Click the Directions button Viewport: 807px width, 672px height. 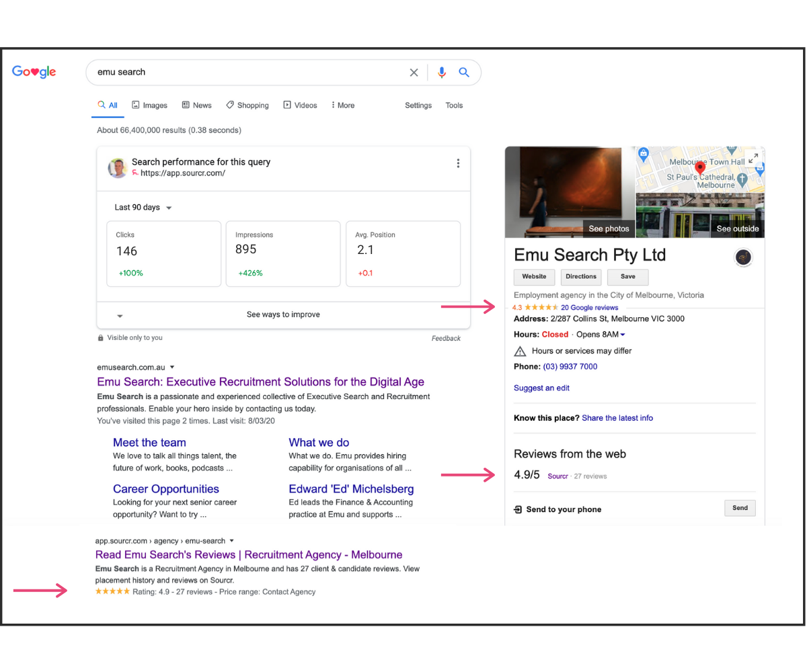[581, 277]
